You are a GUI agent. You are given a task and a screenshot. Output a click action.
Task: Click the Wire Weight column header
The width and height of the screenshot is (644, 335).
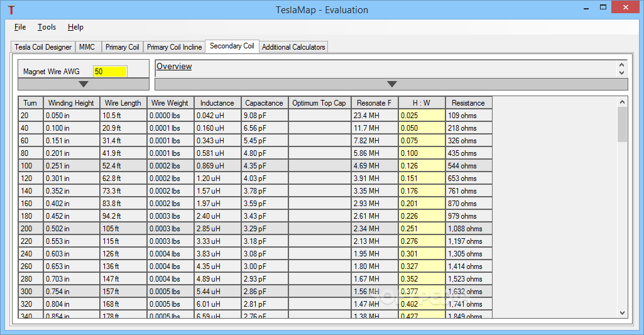(x=170, y=102)
